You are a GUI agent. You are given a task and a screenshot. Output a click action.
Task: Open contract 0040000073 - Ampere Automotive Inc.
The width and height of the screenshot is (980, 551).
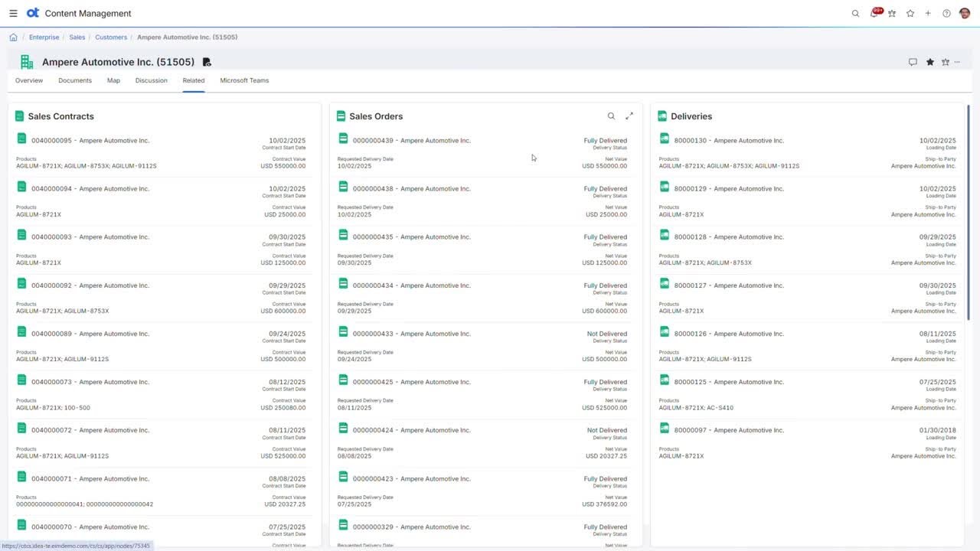click(90, 382)
